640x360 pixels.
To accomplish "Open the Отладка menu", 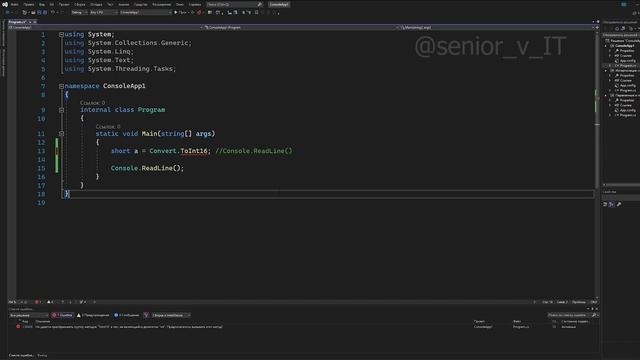I will point(96,4).
